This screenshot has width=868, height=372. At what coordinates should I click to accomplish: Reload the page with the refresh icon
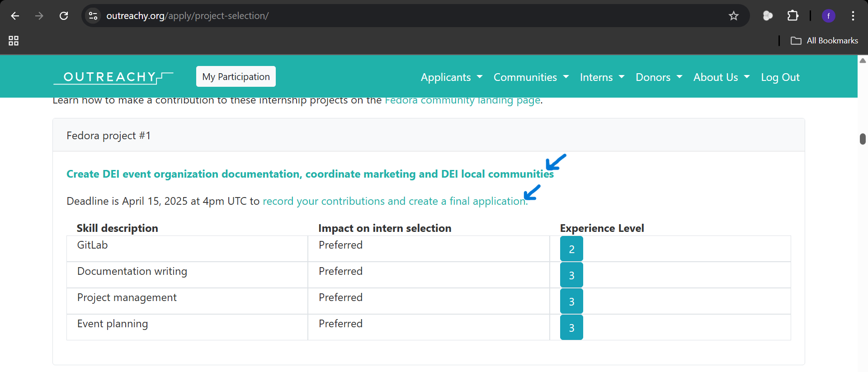click(64, 16)
